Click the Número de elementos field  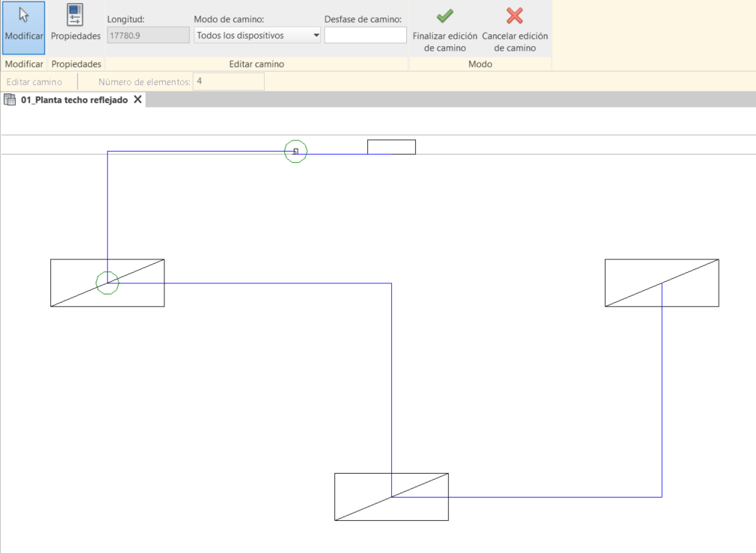tap(229, 81)
